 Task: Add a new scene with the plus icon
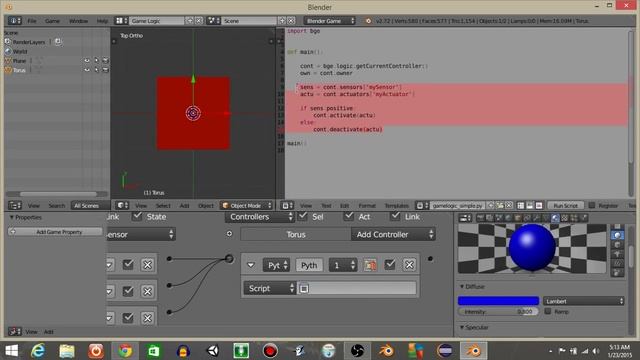click(x=282, y=20)
